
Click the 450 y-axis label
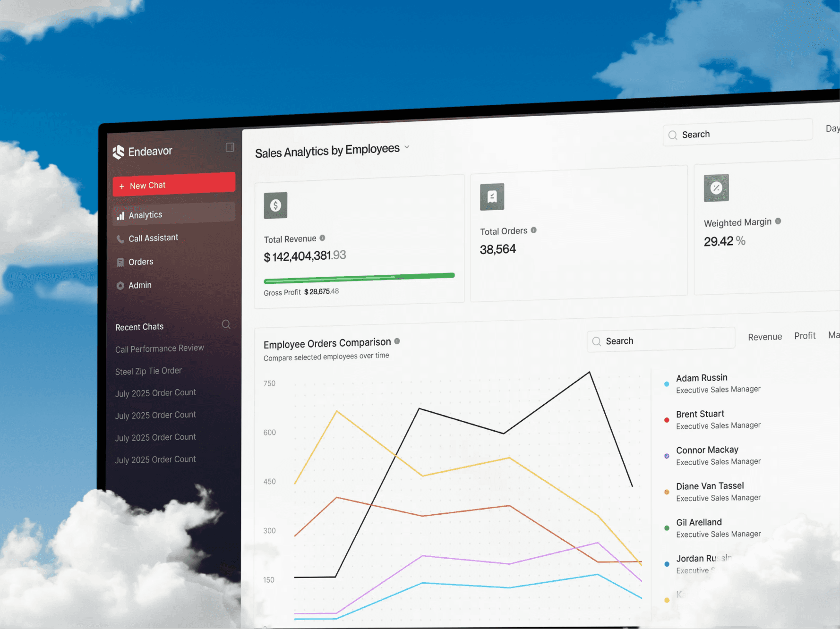(269, 482)
